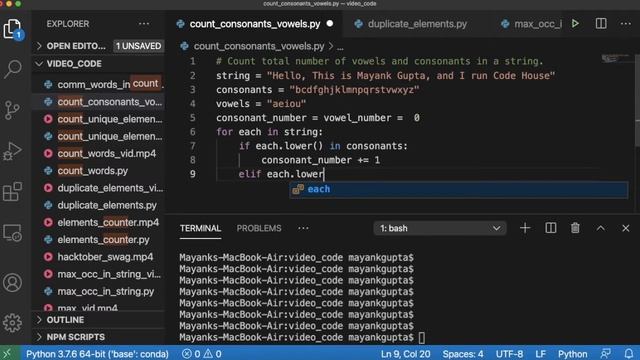Open the Accounts menu icon

[x=12, y=282]
